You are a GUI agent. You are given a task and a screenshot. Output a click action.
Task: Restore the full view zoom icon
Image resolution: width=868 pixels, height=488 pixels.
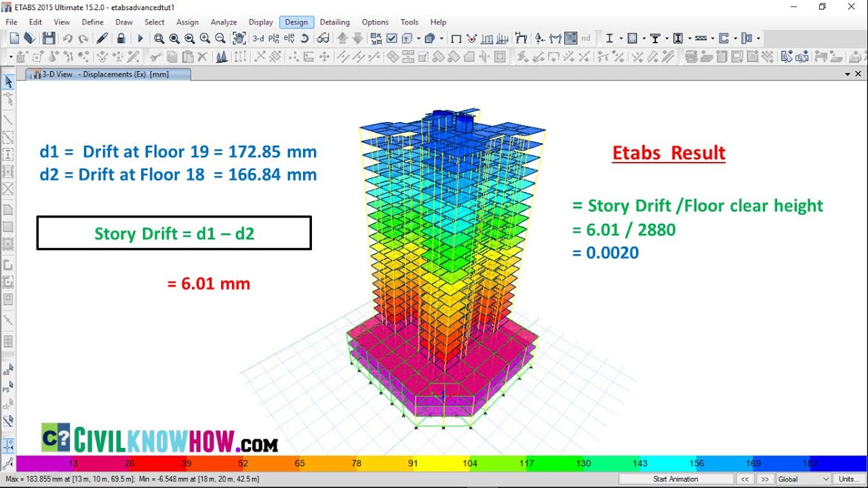pos(174,39)
